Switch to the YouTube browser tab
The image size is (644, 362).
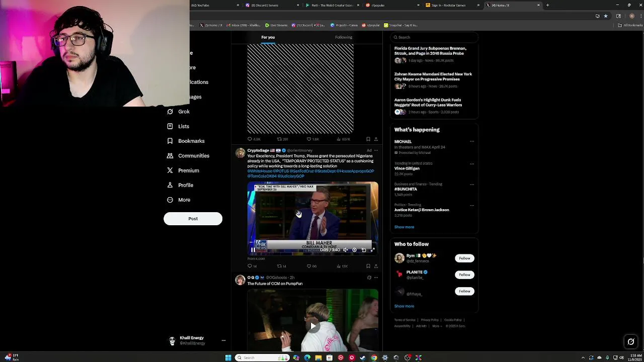pos(214,5)
